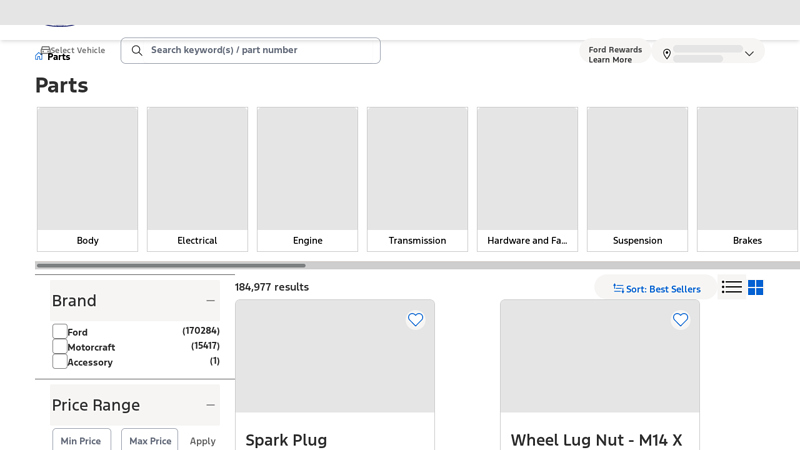The width and height of the screenshot is (800, 450).
Task: Click the Max Price input field
Action: [149, 439]
